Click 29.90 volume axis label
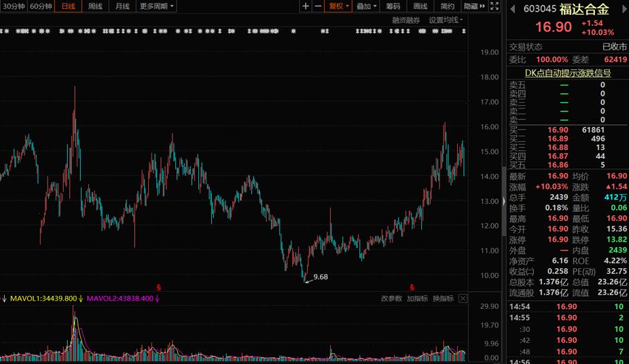Image resolution: width=629 pixels, height=364 pixels. coord(489,306)
